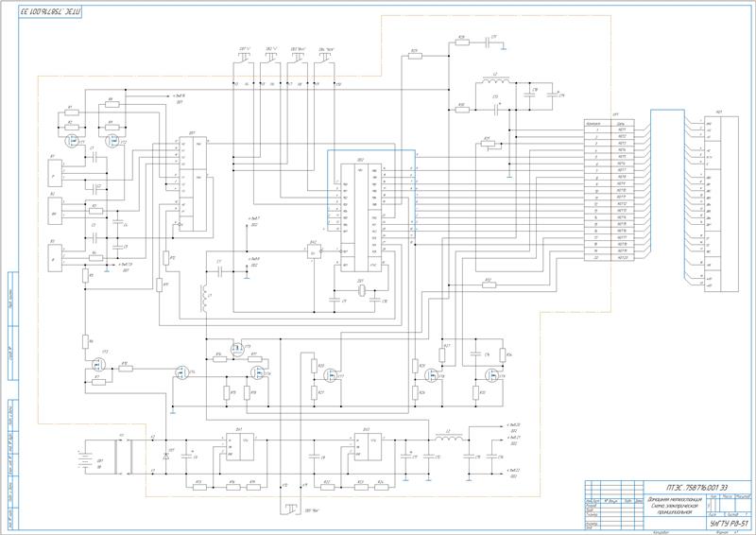This screenshot has height=535, width=756.
Task: Click the DD1 chip symbol
Action: (x=193, y=183)
